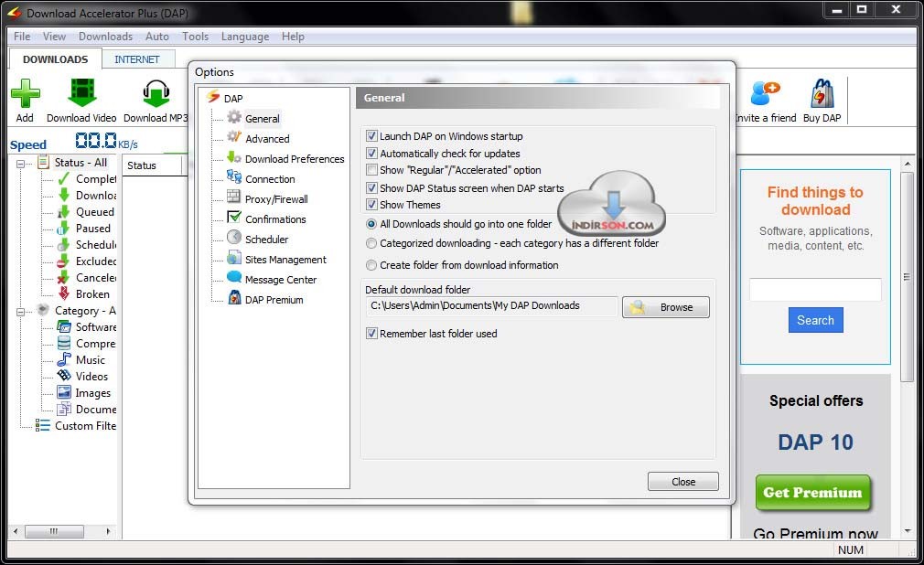924x565 pixels.
Task: Click the left panel horizontal scrollbar thumb
Action: [54, 531]
